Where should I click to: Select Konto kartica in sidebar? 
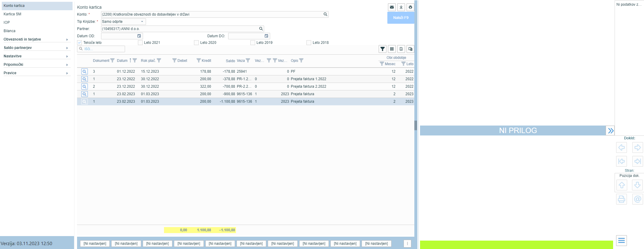pyautogui.click(x=37, y=6)
